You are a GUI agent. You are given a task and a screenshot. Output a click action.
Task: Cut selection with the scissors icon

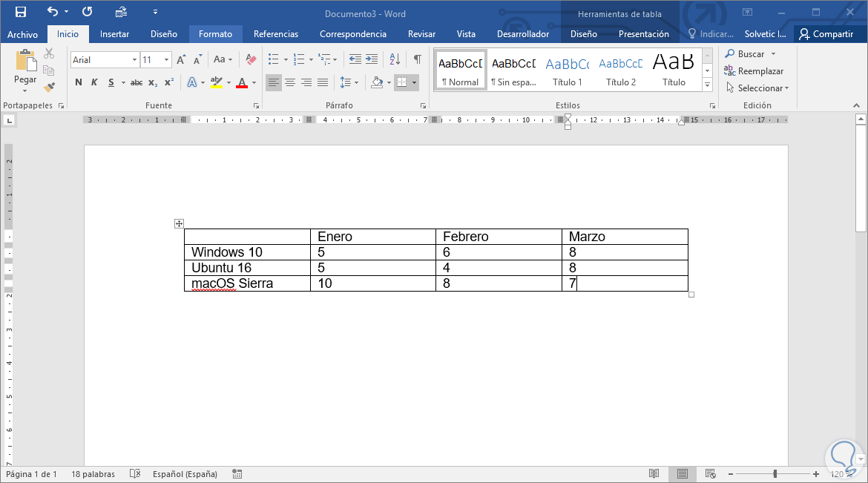click(49, 53)
